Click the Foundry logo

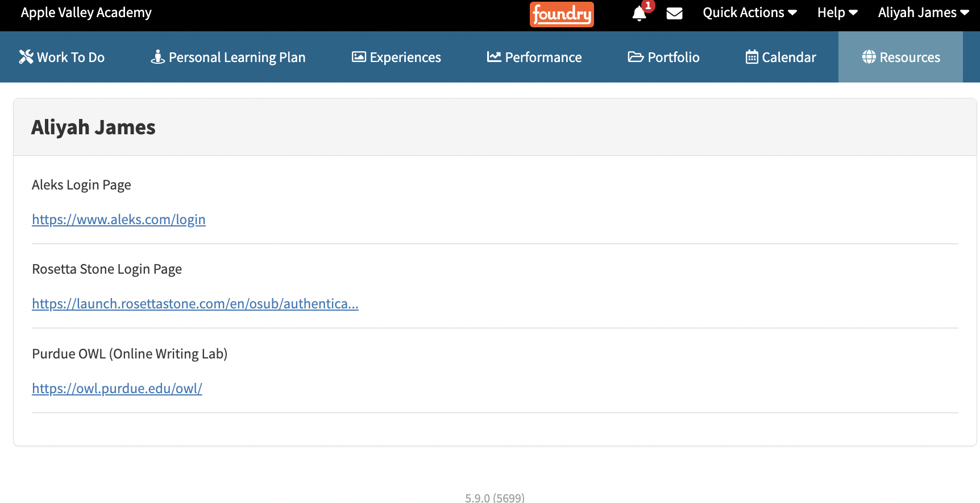coord(562,14)
